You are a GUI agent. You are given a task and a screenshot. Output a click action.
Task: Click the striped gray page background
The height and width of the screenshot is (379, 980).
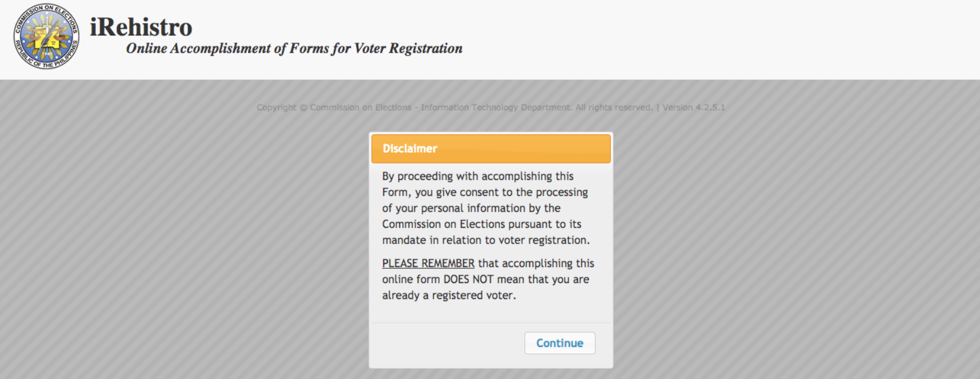pos(178,237)
